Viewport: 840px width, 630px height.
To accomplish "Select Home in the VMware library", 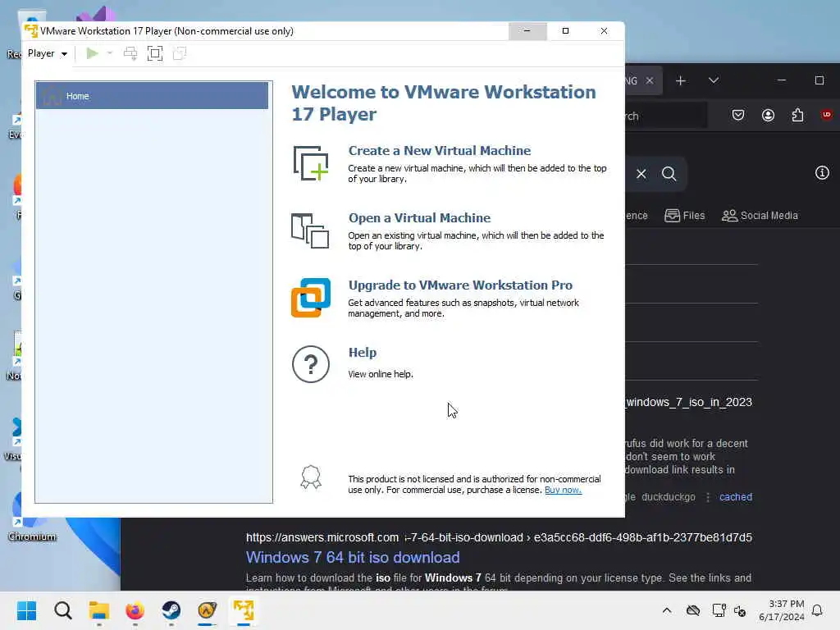I will (152, 96).
